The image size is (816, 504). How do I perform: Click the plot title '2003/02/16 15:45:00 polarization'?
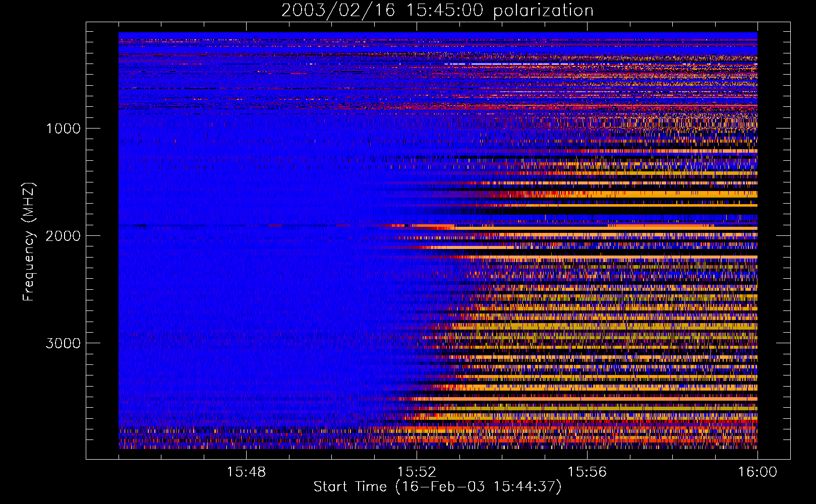point(437,11)
